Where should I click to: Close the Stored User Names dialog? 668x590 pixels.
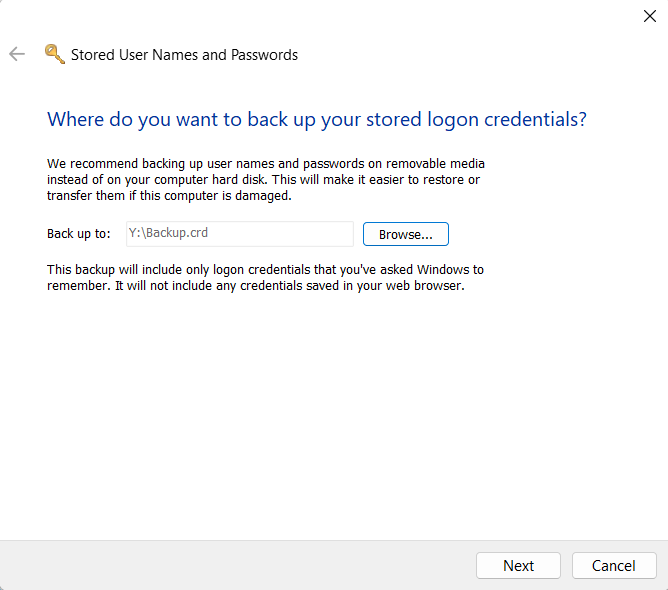click(649, 16)
